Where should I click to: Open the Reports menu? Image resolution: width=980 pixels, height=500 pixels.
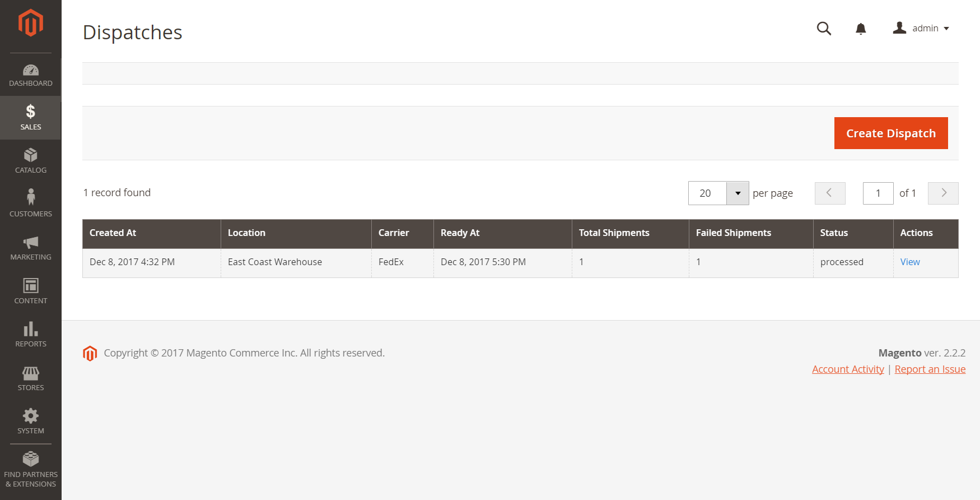(x=30, y=335)
